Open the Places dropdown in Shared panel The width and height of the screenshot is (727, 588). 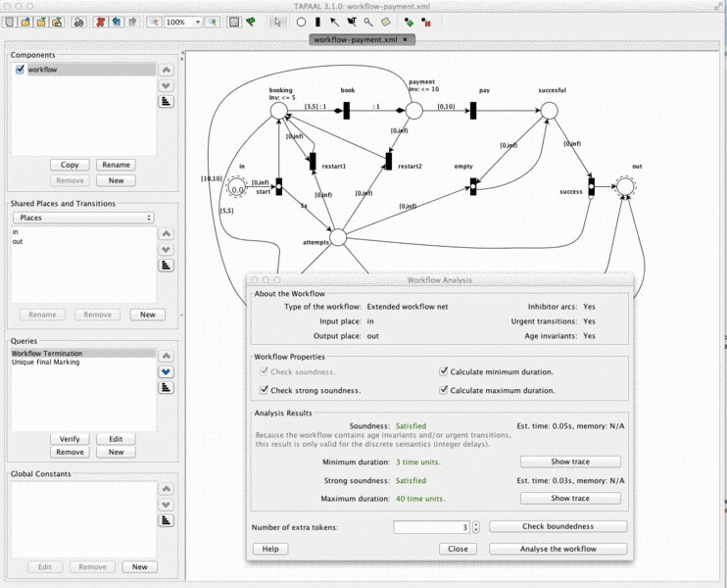(83, 218)
